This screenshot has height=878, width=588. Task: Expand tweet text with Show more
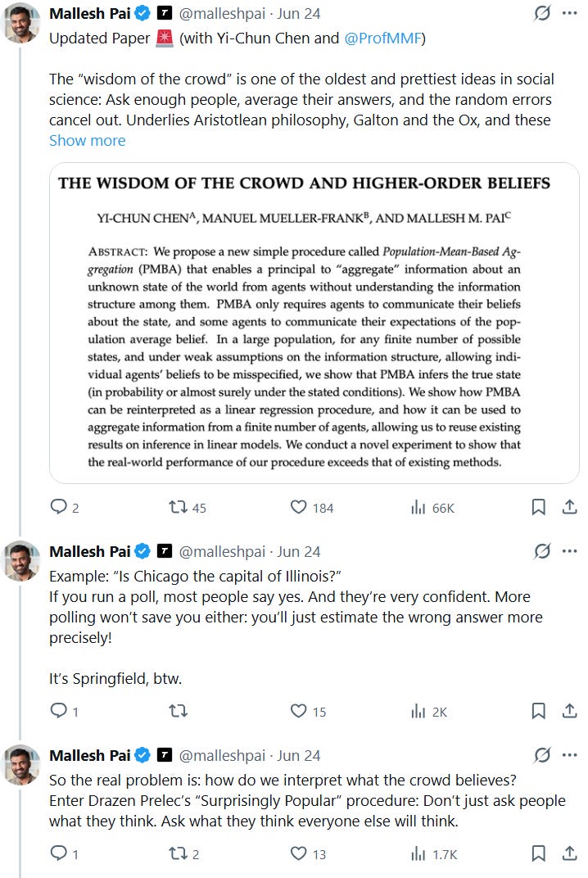[88, 141]
